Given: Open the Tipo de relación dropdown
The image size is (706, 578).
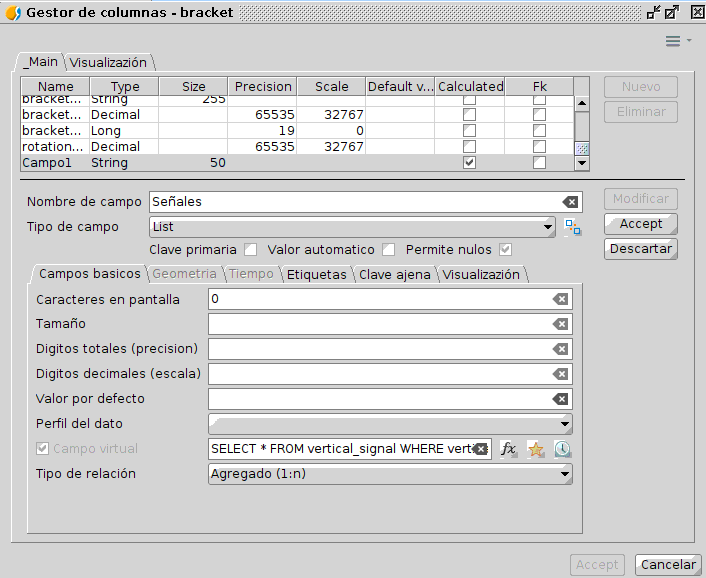Looking at the screenshot, I should click(x=390, y=474).
